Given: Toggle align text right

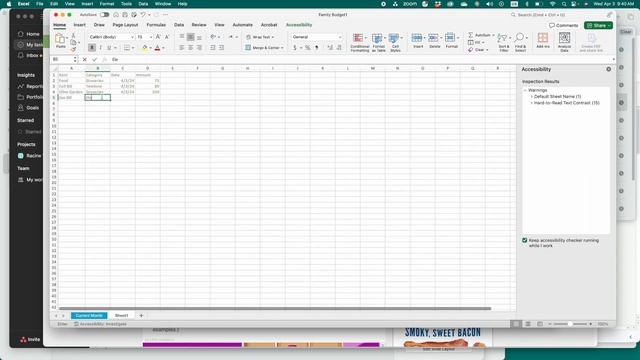Looking at the screenshot, I should click(x=199, y=48).
